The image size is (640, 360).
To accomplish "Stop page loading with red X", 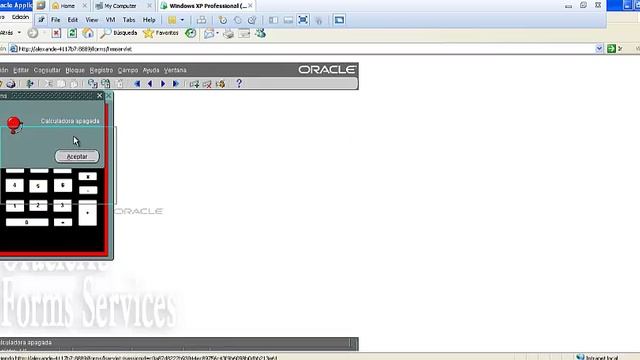I will pyautogui.click(x=56, y=33).
